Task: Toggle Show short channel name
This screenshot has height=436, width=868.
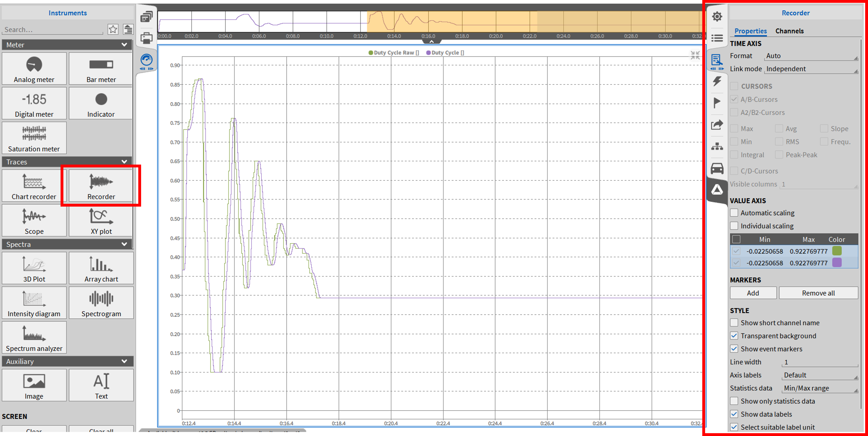Action: point(734,323)
